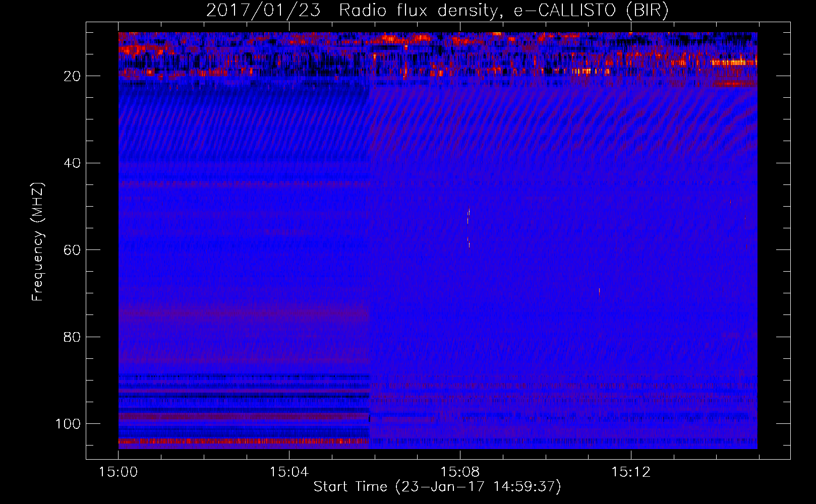Click the "Start Time (23-Jan-17 14:59:37)" label

click(x=437, y=487)
